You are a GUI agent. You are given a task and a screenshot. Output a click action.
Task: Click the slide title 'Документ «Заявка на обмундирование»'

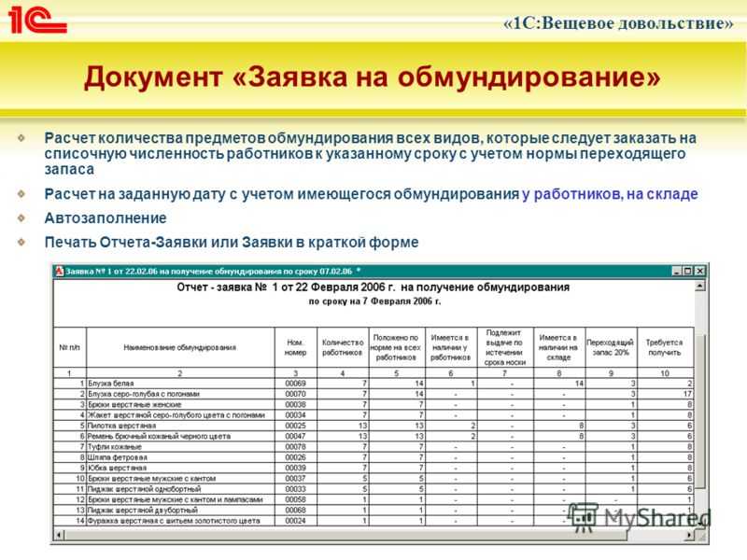372,77
